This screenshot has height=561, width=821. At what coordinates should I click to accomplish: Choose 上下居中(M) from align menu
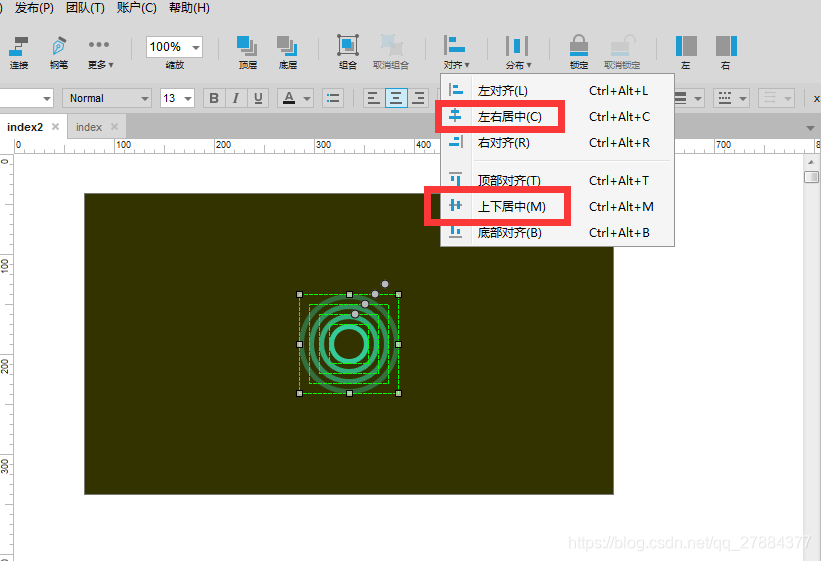point(557,206)
